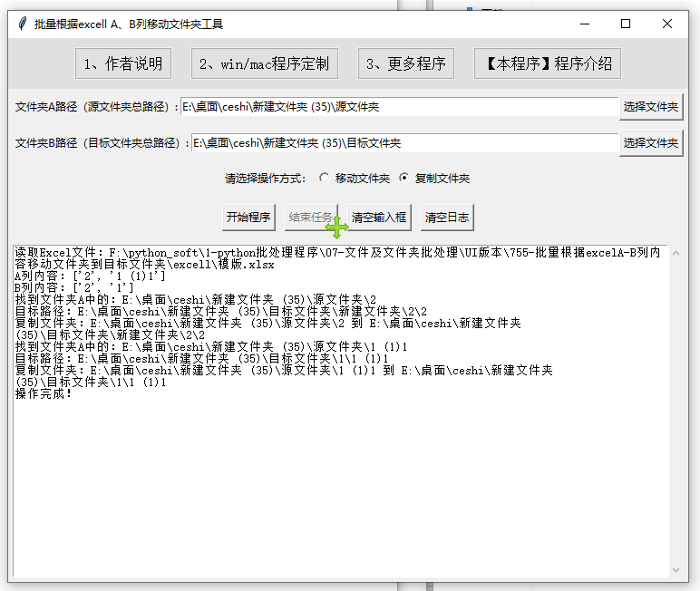Click the A列内容 log line

click(90, 276)
